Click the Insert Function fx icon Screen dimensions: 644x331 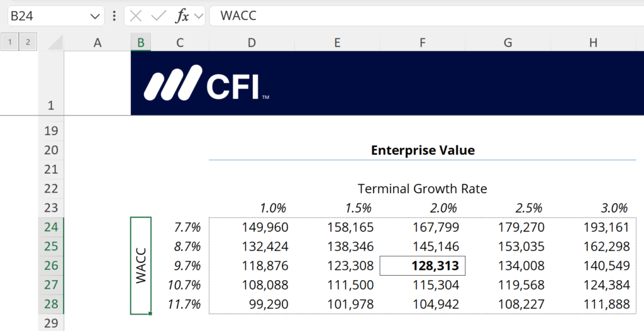pos(182,16)
